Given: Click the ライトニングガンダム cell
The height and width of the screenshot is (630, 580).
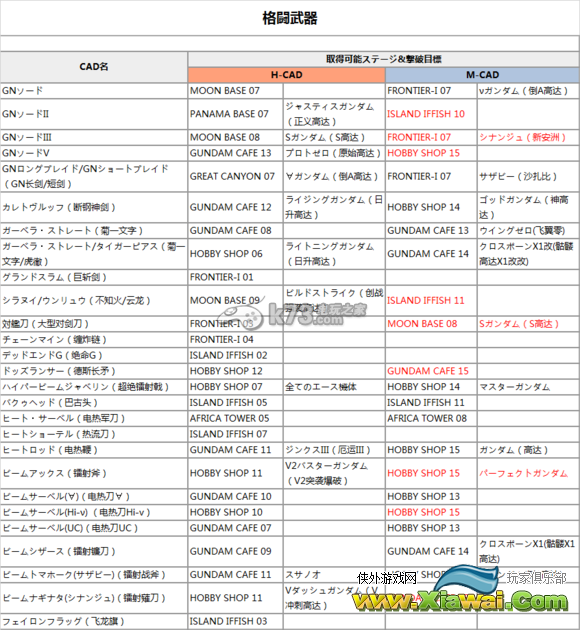Looking at the screenshot, I should [334, 254].
